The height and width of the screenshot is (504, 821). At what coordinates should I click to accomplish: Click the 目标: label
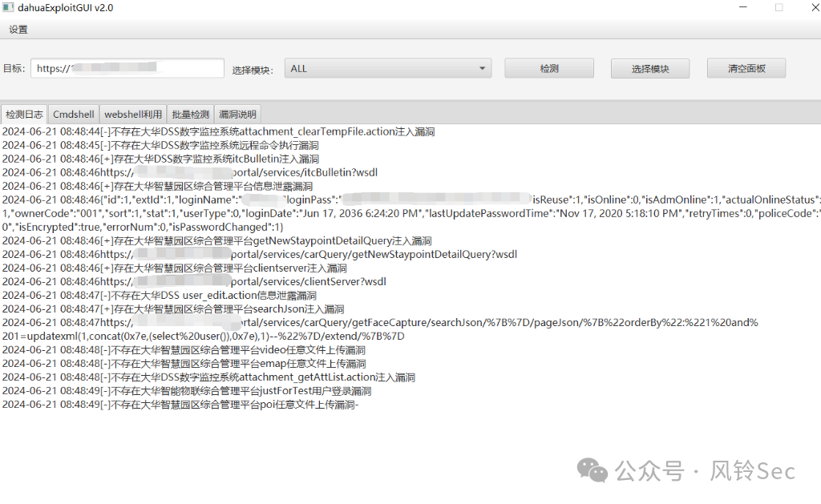pos(14,69)
